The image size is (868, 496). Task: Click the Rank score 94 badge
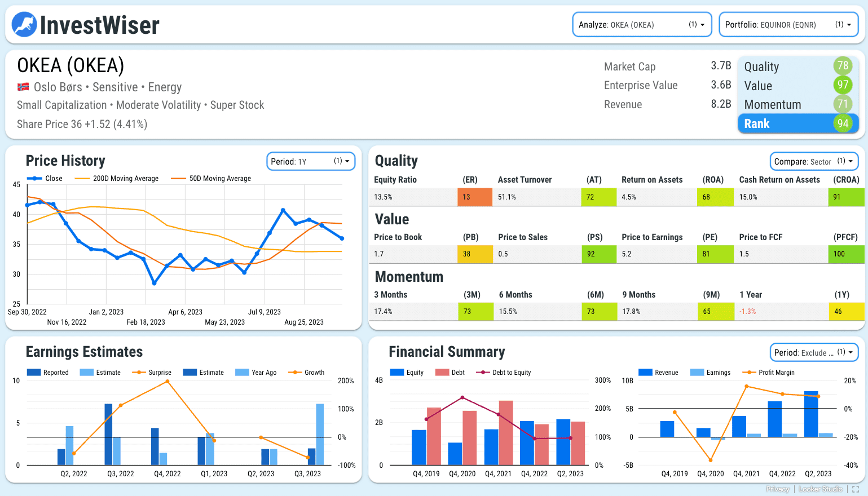(x=843, y=123)
